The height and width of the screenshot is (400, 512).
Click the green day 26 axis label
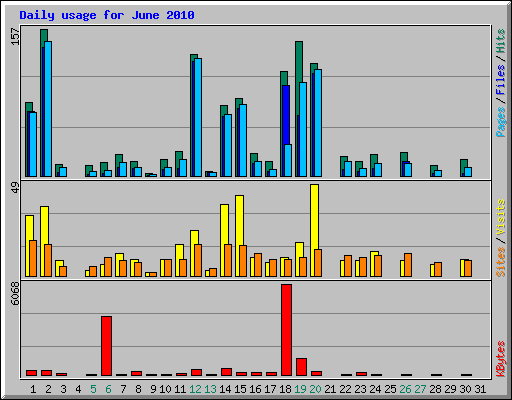tap(405, 389)
